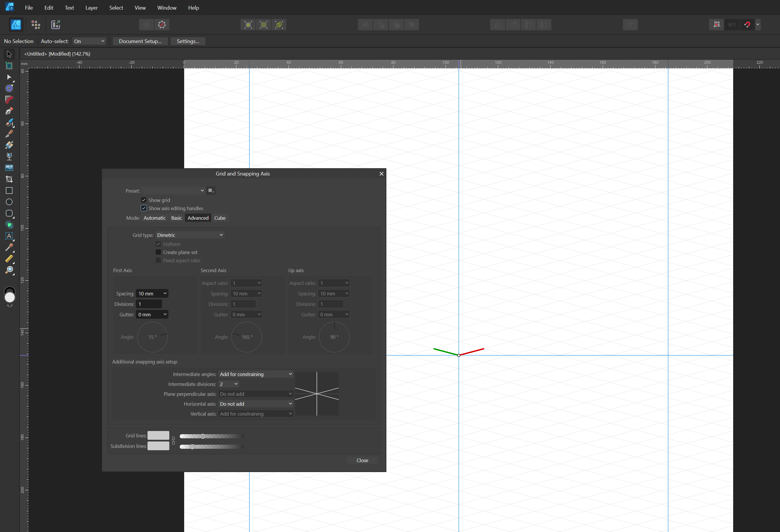Click Subdivision lines color swatch
Screen dimensions: 780x532
(159, 446)
